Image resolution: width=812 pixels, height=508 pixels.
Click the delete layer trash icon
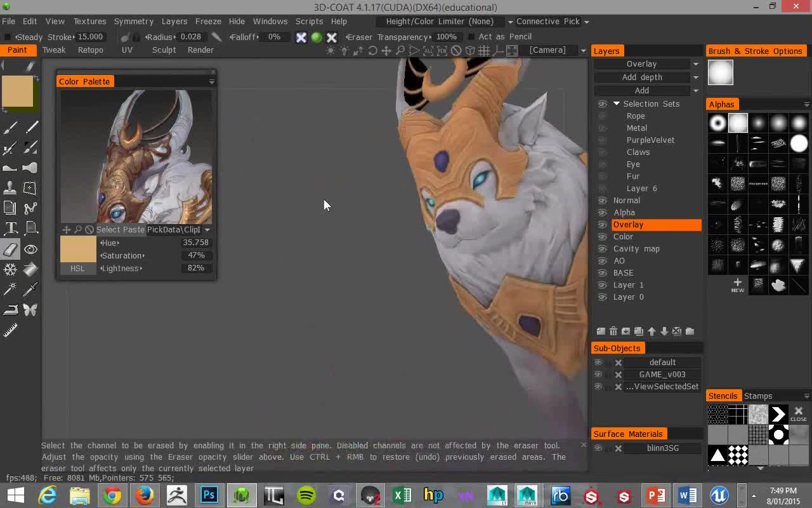pos(613,331)
